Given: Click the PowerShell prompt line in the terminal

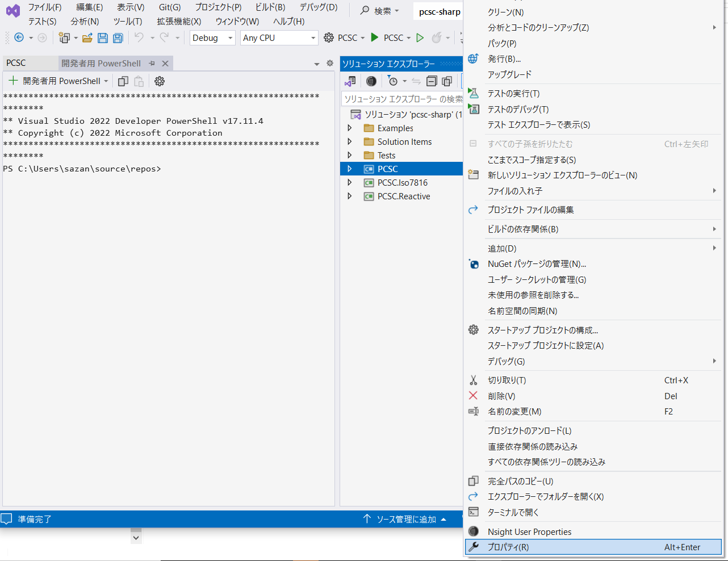Looking at the screenshot, I should [82, 169].
